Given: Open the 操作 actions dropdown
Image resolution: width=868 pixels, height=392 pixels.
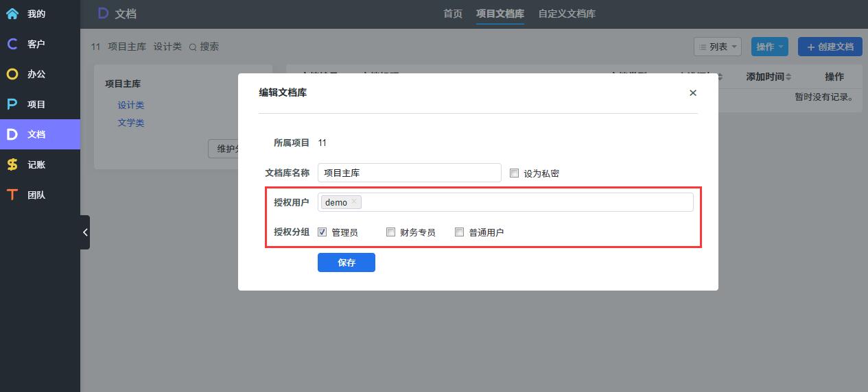Looking at the screenshot, I should [770, 47].
